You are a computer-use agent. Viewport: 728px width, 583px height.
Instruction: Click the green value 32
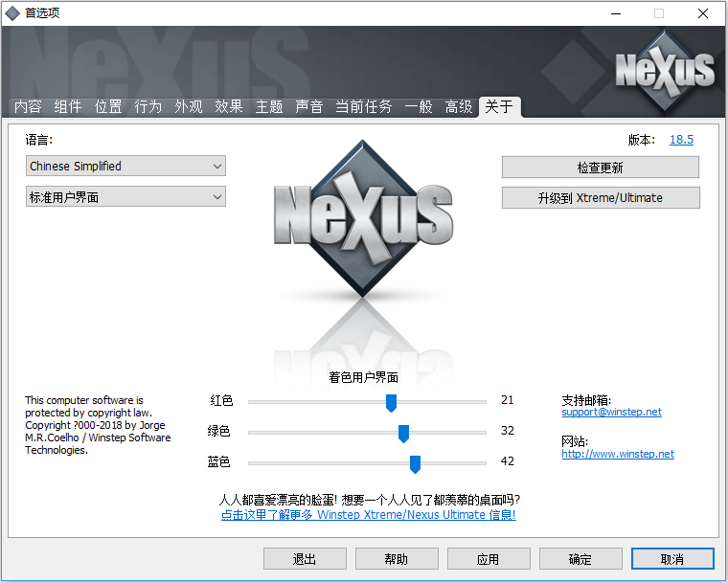(507, 430)
